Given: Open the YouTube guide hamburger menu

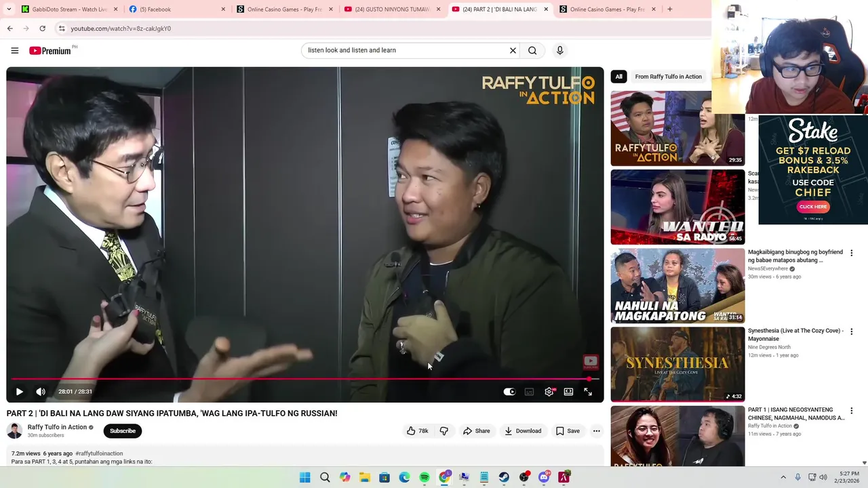Looking at the screenshot, I should [x=14, y=50].
